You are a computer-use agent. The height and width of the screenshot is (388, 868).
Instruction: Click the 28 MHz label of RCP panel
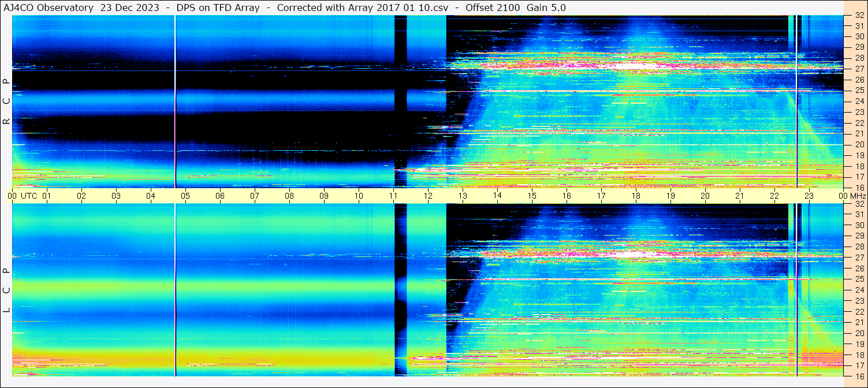[x=859, y=58]
